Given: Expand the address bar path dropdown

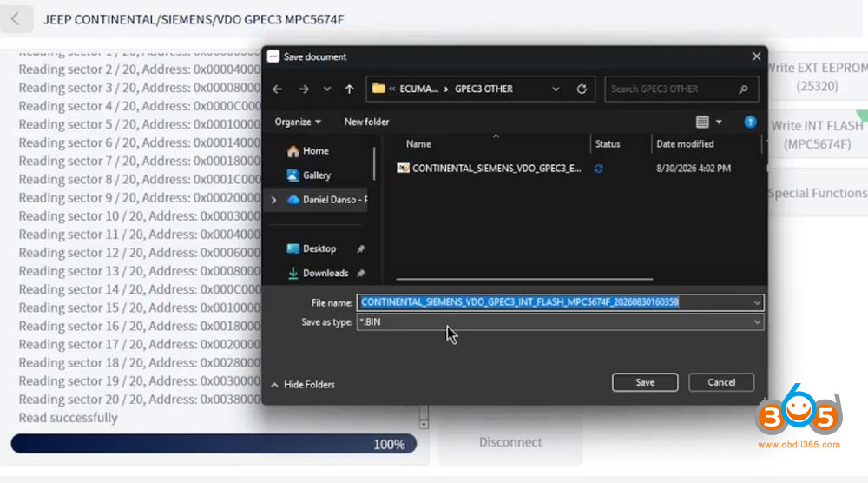Looking at the screenshot, I should (x=556, y=89).
